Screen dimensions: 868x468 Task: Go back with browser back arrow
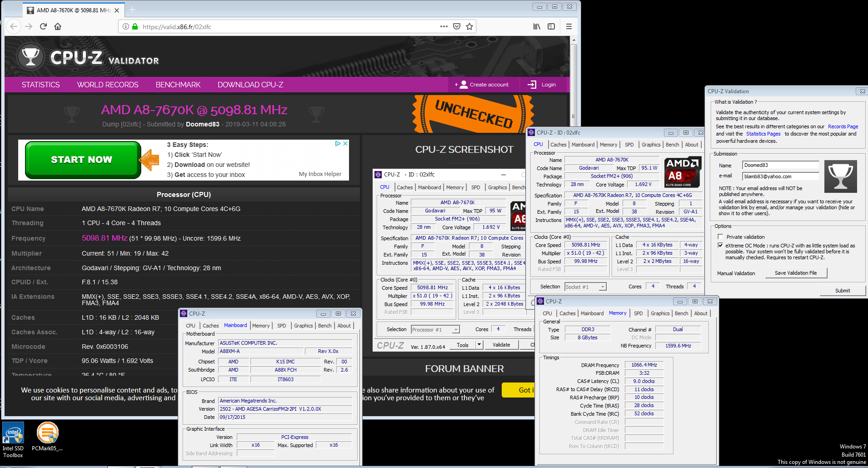pos(14,26)
